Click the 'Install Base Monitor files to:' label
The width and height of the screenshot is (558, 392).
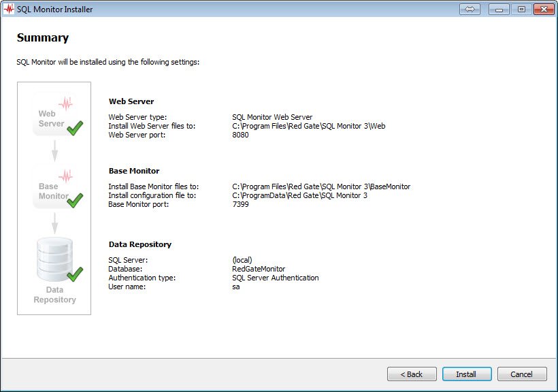(153, 186)
